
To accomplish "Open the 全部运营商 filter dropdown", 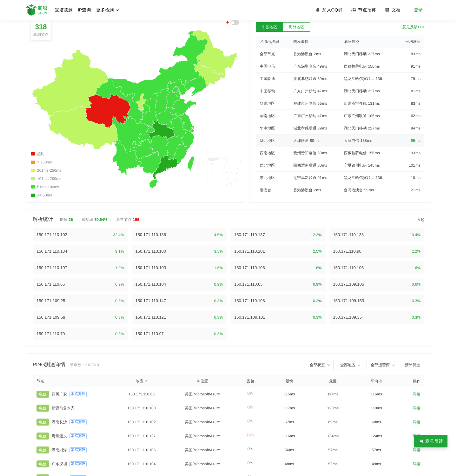I will coord(382,365).
